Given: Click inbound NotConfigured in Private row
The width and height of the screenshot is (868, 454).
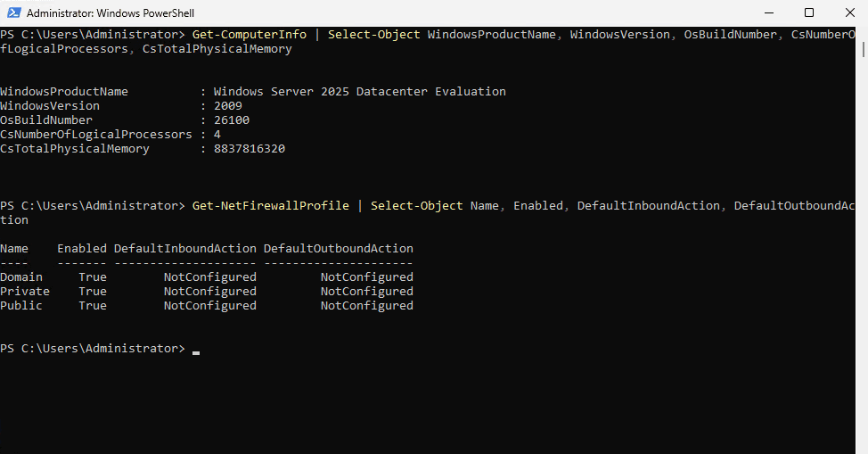Looking at the screenshot, I should (x=209, y=292).
